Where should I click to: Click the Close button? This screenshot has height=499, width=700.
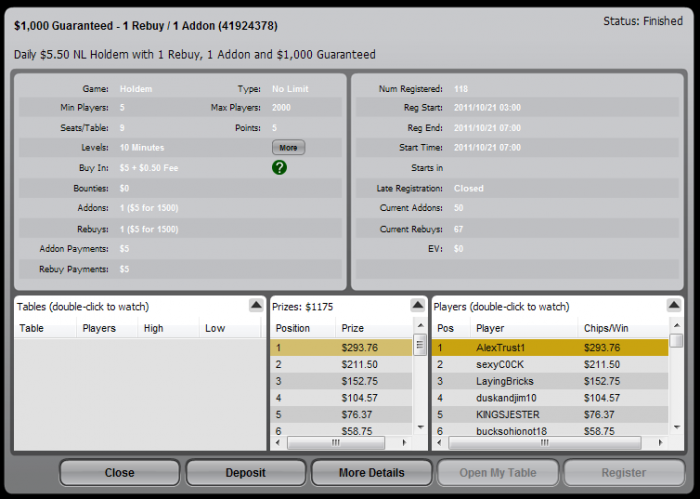[120, 473]
